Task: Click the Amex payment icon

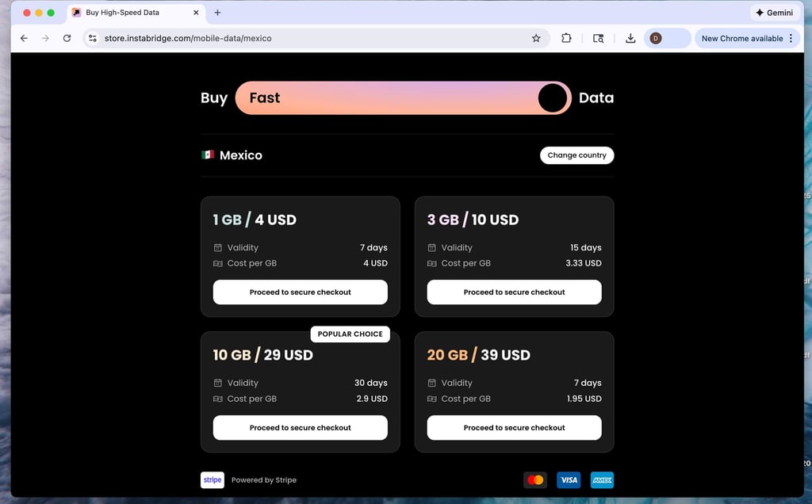Action: pos(603,480)
